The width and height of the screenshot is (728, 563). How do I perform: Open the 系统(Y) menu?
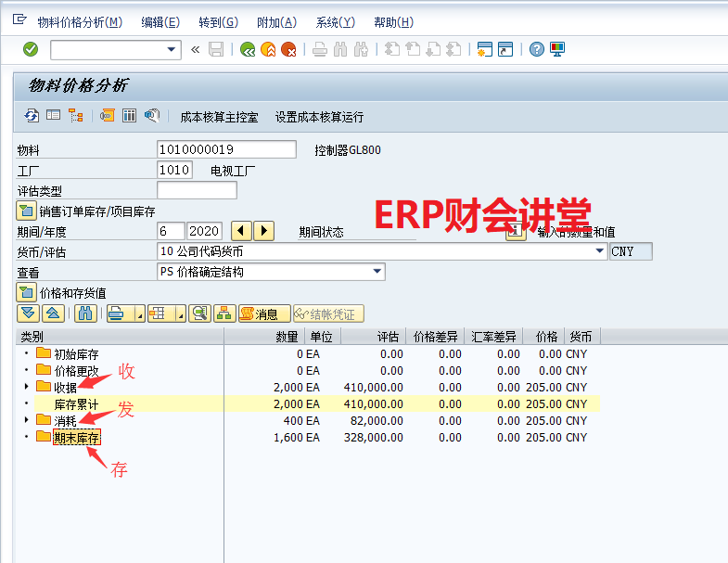(x=335, y=22)
